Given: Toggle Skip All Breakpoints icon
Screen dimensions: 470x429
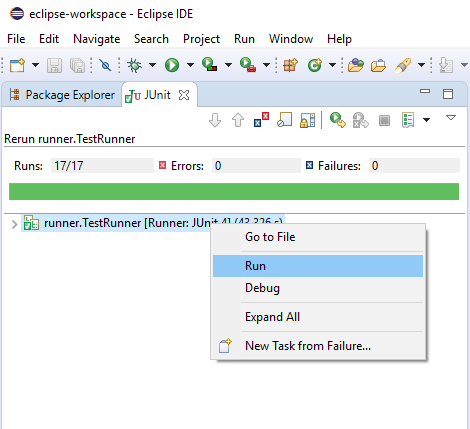Looking at the screenshot, I should [106, 65].
